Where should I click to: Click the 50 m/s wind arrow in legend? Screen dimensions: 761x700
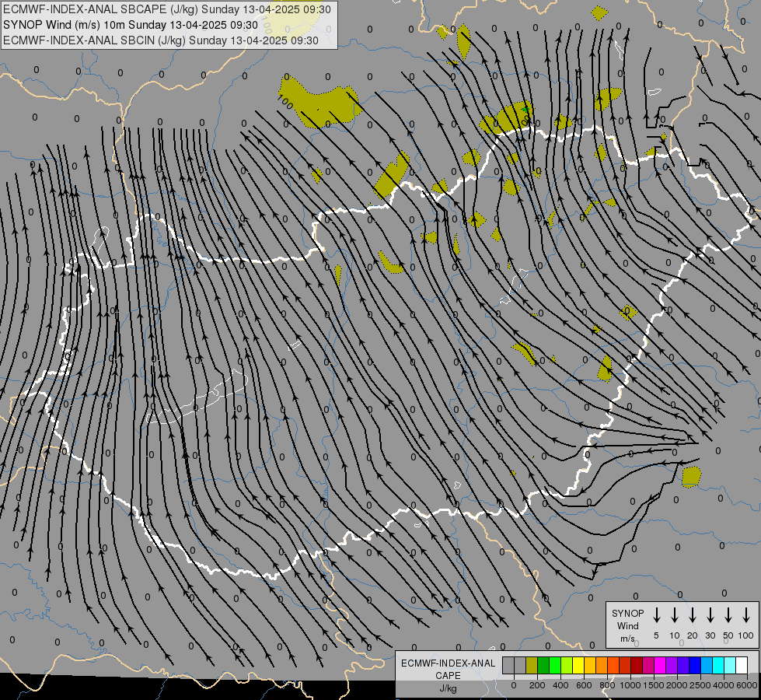[728, 615]
